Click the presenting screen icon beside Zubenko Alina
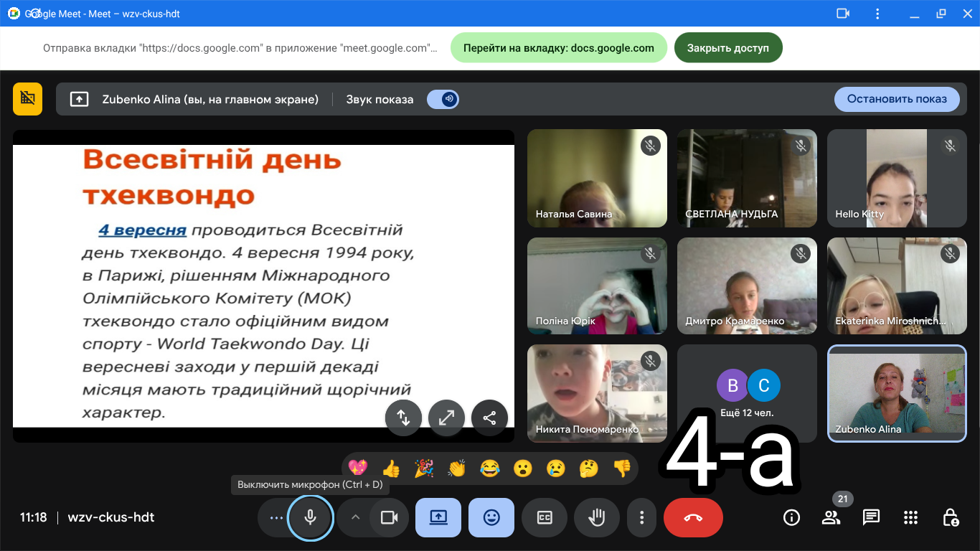Screen dimensions: 980x551 pyautogui.click(x=79, y=99)
